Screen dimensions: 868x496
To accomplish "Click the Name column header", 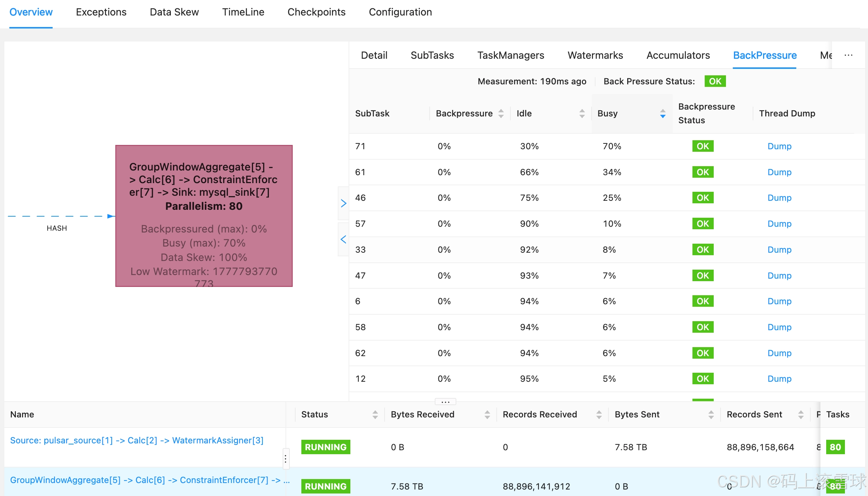I will click(22, 415).
